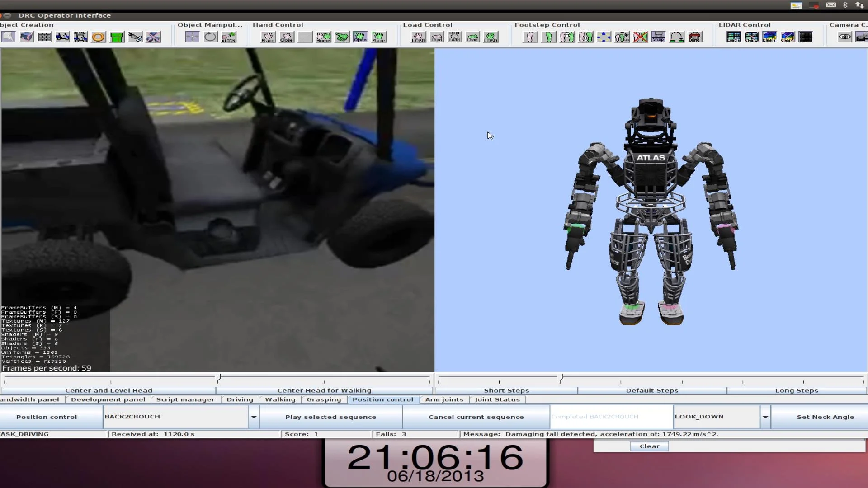The image size is (868, 488).
Task: Enable the LIDAR 3D box display
Action: (x=769, y=37)
